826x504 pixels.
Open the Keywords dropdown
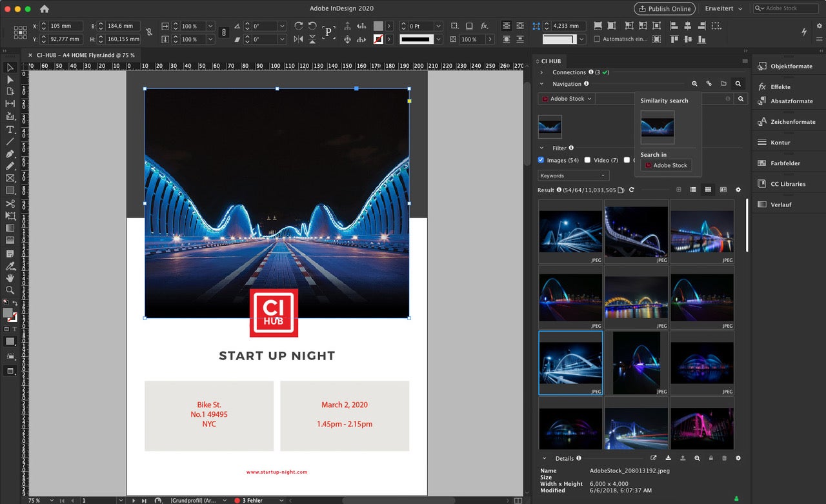pyautogui.click(x=573, y=176)
